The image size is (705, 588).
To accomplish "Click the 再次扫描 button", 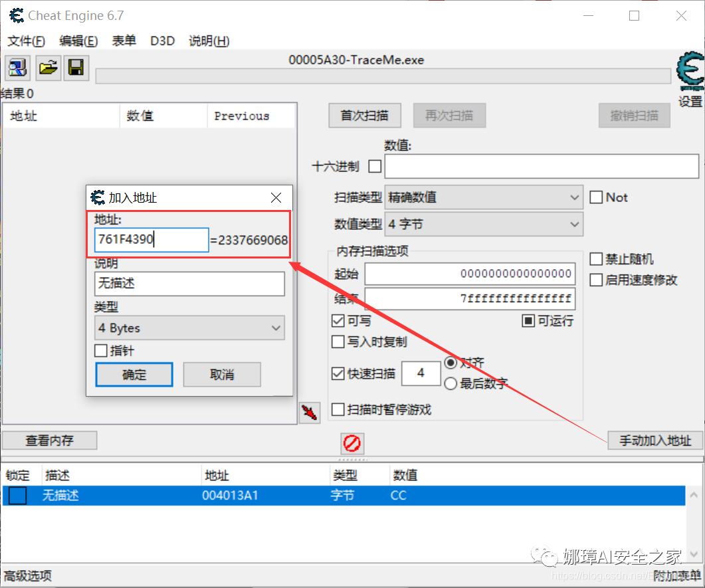I will pyautogui.click(x=449, y=116).
